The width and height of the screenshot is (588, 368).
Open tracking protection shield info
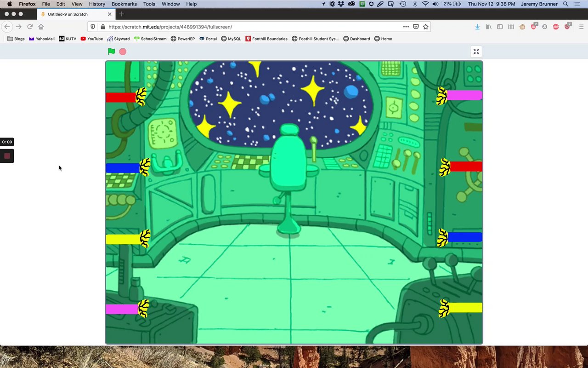(93, 27)
